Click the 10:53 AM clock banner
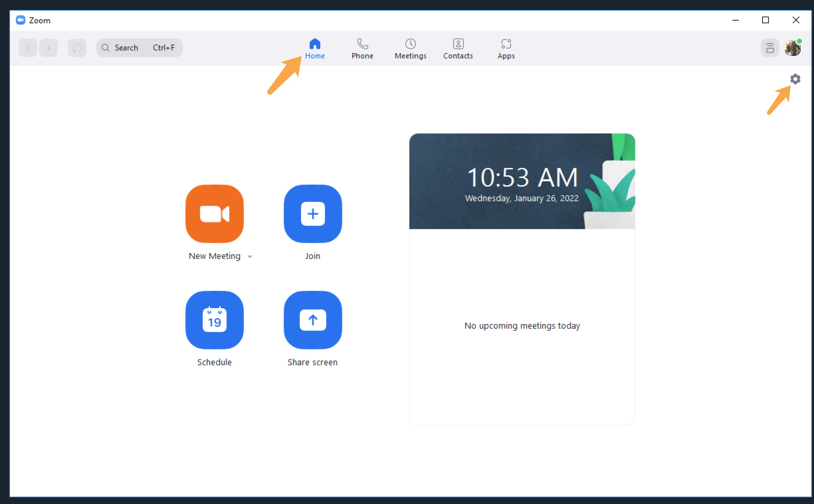This screenshot has width=814, height=504. tap(522, 181)
